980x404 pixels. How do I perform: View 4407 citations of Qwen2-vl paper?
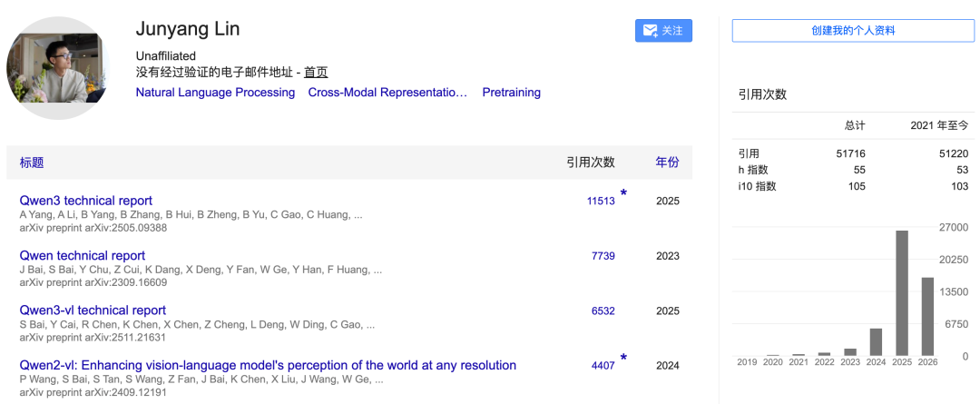coord(603,366)
